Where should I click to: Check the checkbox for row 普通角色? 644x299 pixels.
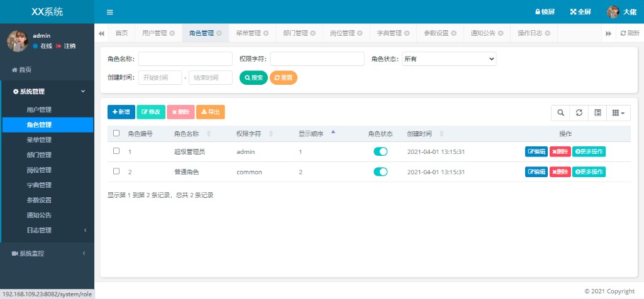point(116,171)
